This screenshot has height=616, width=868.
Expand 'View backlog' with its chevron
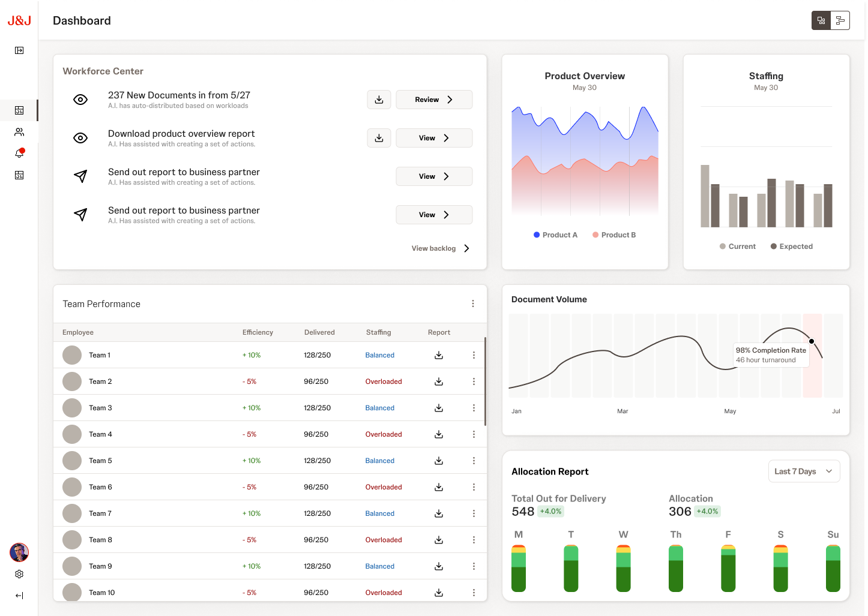(466, 248)
